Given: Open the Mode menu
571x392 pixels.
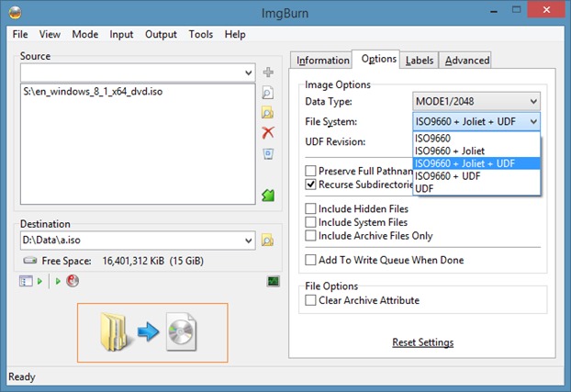Looking at the screenshot, I should [x=85, y=34].
